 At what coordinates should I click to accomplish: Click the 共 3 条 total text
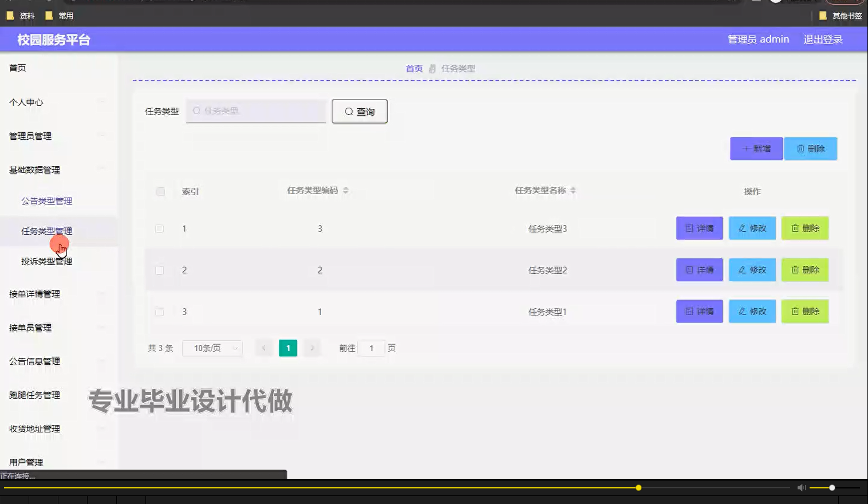160,348
